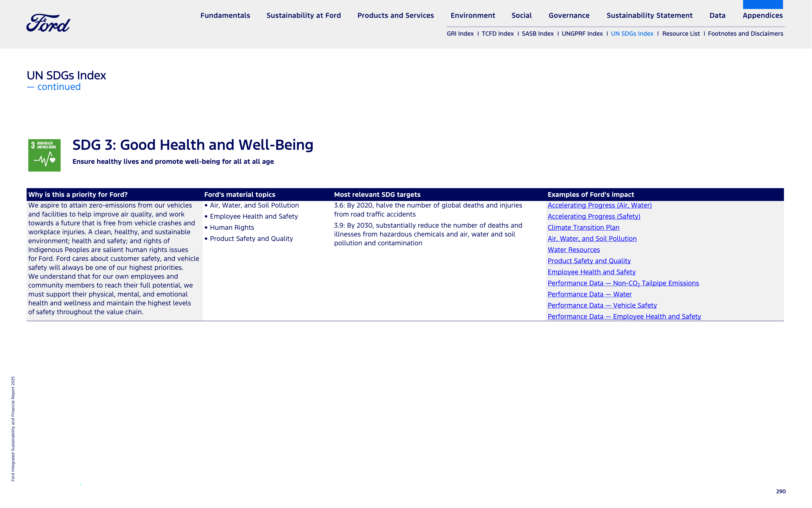This screenshot has width=812, height=508.
Task: Follow Accelerating Progress (Air, Water) link
Action: [x=599, y=205]
